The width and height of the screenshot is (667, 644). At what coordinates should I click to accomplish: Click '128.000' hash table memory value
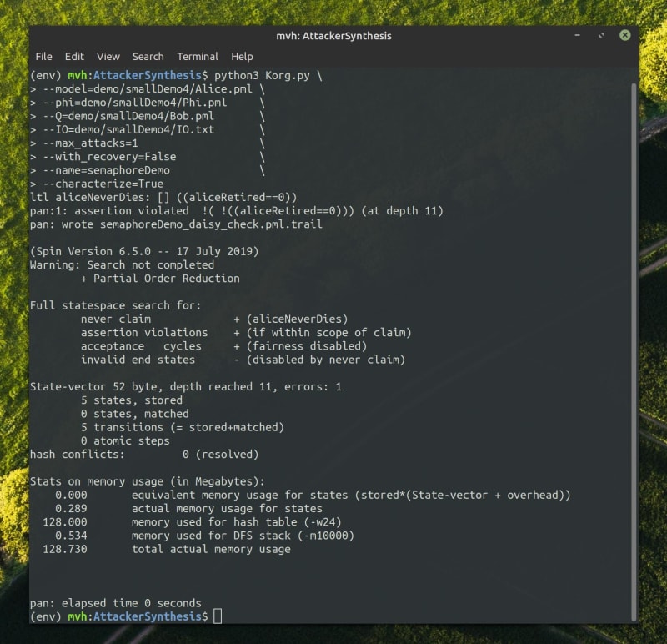coord(65,523)
